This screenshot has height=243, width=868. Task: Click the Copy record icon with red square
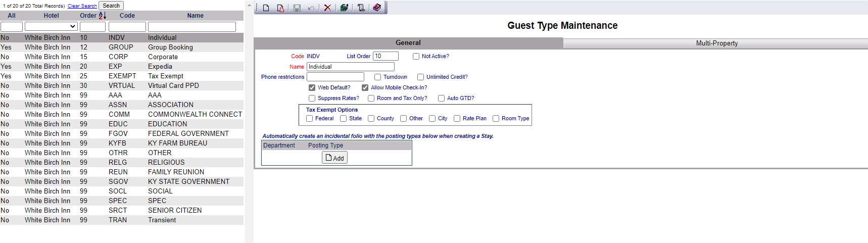pyautogui.click(x=280, y=8)
